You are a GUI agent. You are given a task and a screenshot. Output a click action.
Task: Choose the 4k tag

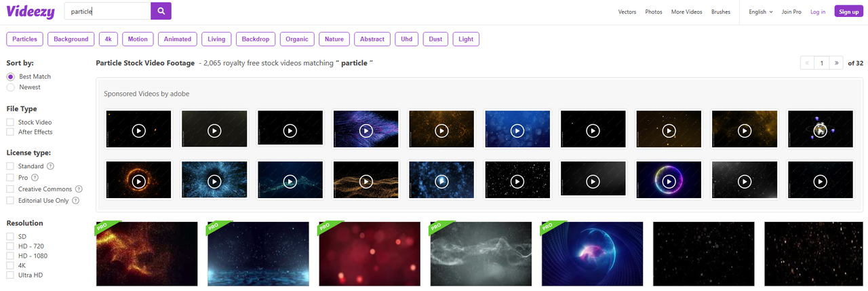point(108,39)
